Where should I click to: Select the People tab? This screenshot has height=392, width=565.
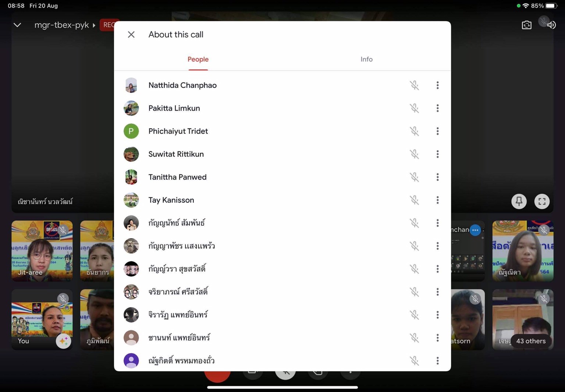[198, 59]
